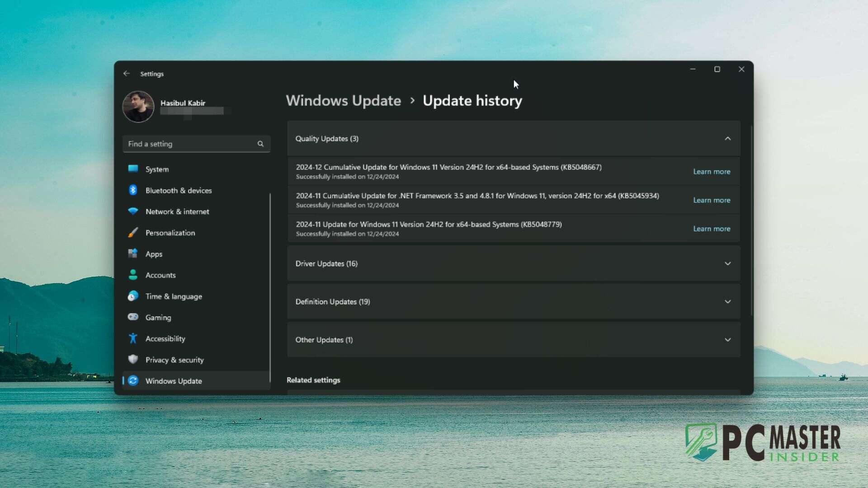Viewport: 868px width, 488px height.
Task: Select the Privacy & security shield icon
Action: 133,359
